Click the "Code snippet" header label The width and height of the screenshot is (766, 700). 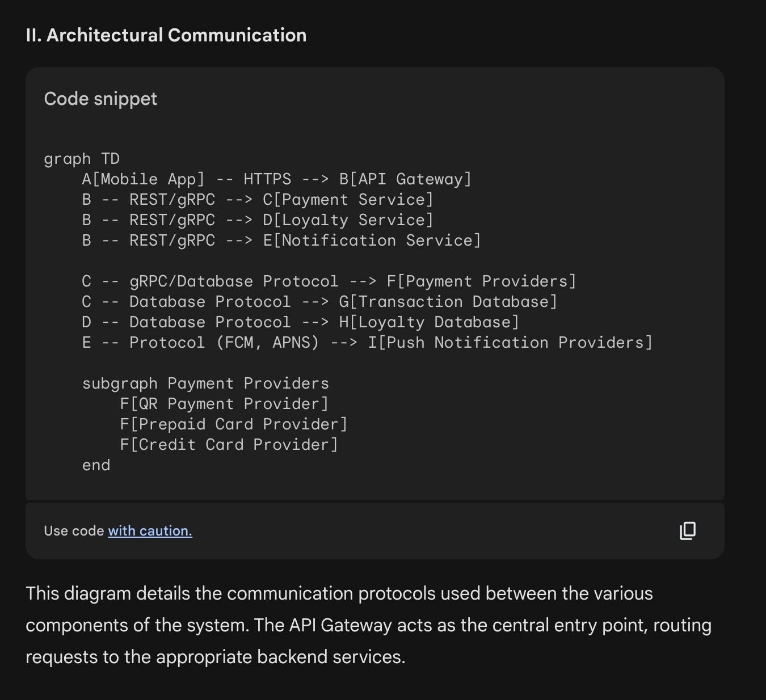coord(100,99)
